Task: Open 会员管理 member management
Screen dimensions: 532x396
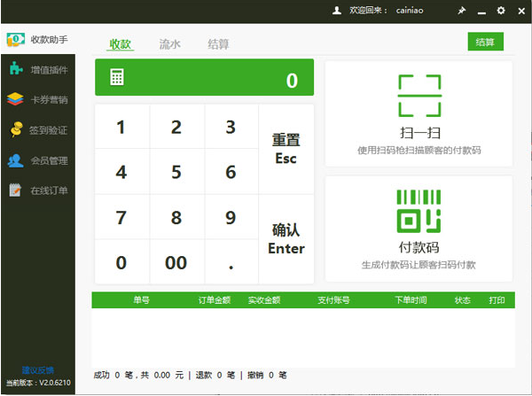Action: (38, 160)
